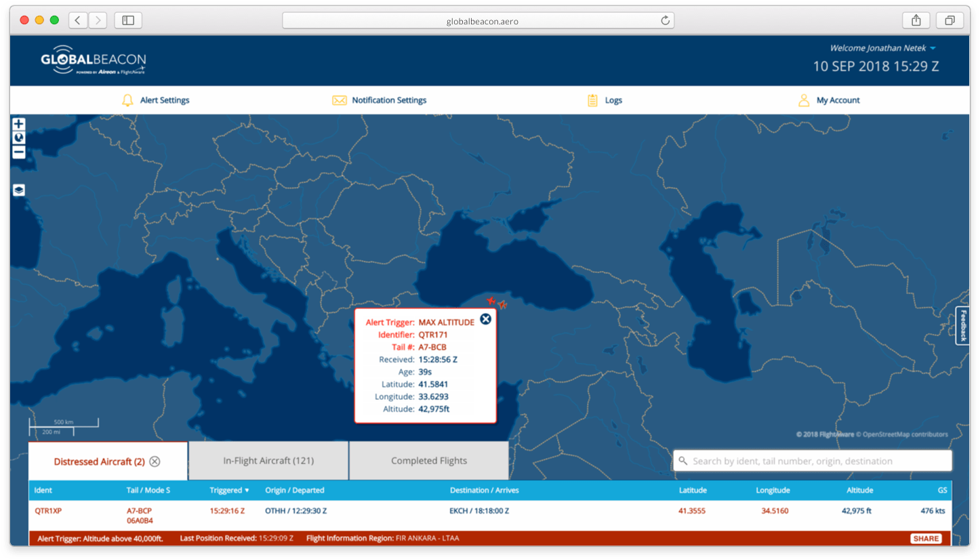Image resolution: width=980 pixels, height=559 pixels.
Task: Zoom out on the map with the minus icon
Action: tap(18, 152)
